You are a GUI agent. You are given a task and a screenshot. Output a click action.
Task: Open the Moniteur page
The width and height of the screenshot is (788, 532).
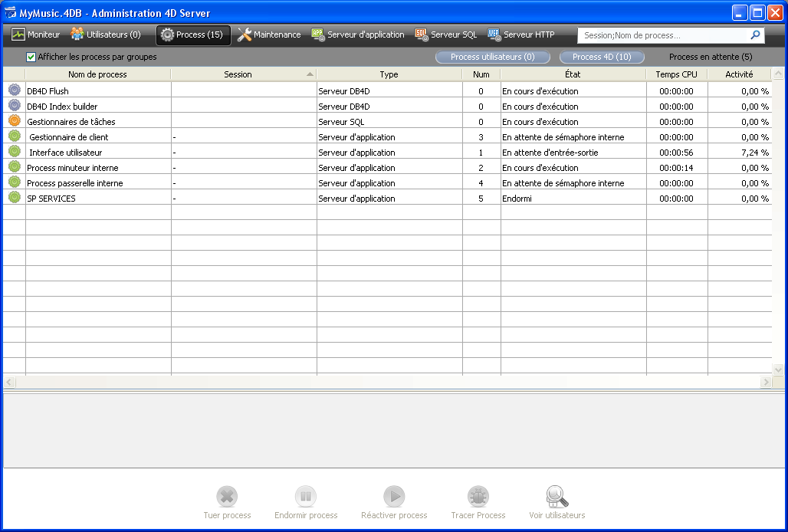point(36,34)
